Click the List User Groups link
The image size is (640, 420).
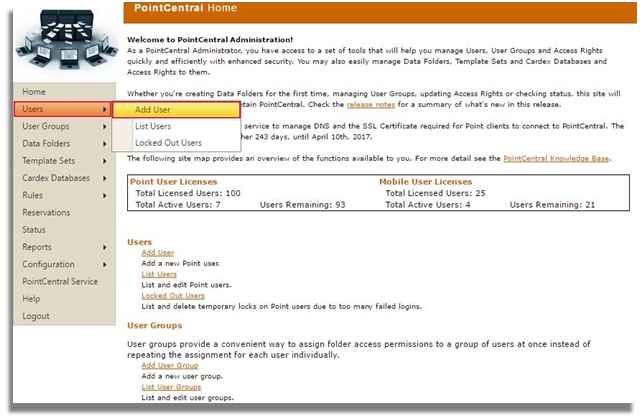(x=171, y=387)
